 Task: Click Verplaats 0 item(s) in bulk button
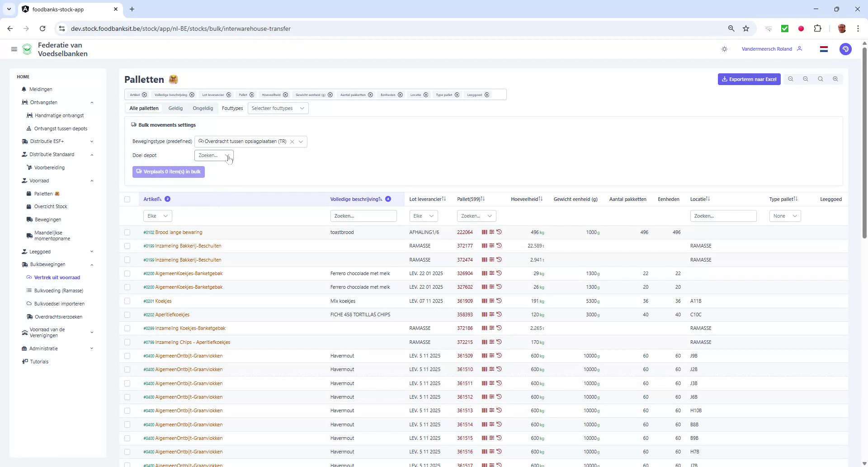click(168, 172)
